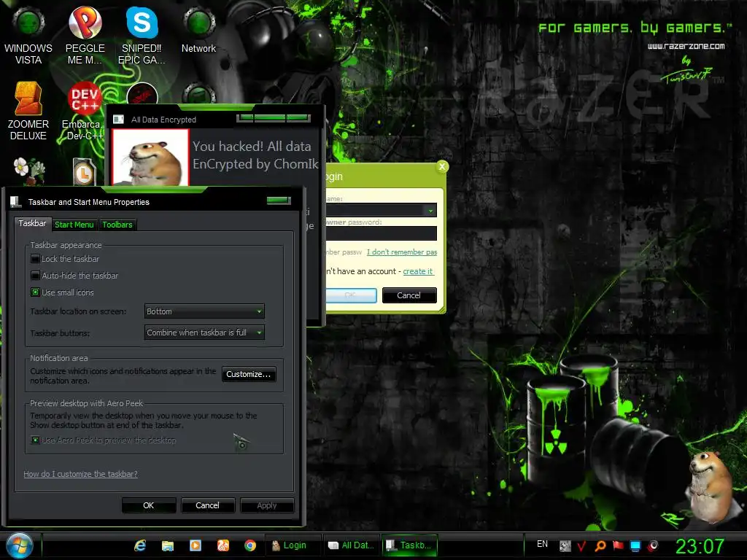The height and width of the screenshot is (560, 747).
Task: Open the PEGGLE desktop shortcut
Action: tap(85, 35)
